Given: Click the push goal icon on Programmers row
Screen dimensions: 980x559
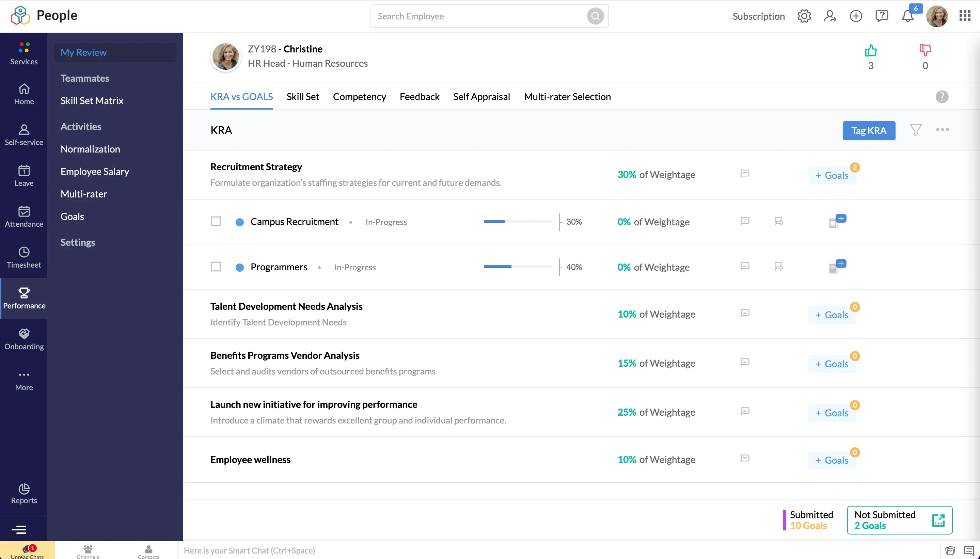Looking at the screenshot, I should click(779, 267).
